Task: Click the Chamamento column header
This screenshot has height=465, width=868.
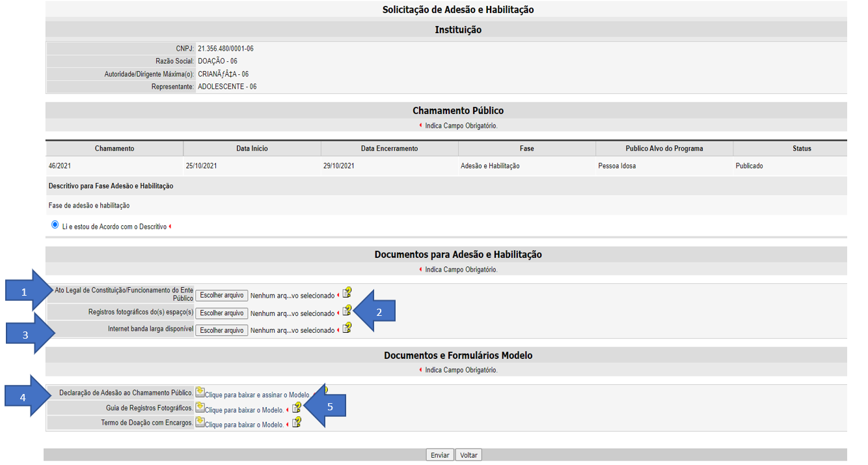Action: pyautogui.click(x=115, y=148)
